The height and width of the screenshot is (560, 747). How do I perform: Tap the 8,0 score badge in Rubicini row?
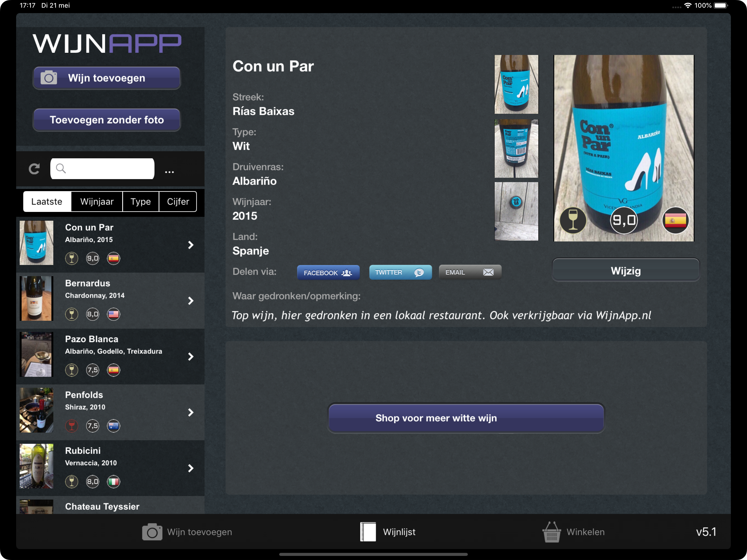[x=92, y=481]
